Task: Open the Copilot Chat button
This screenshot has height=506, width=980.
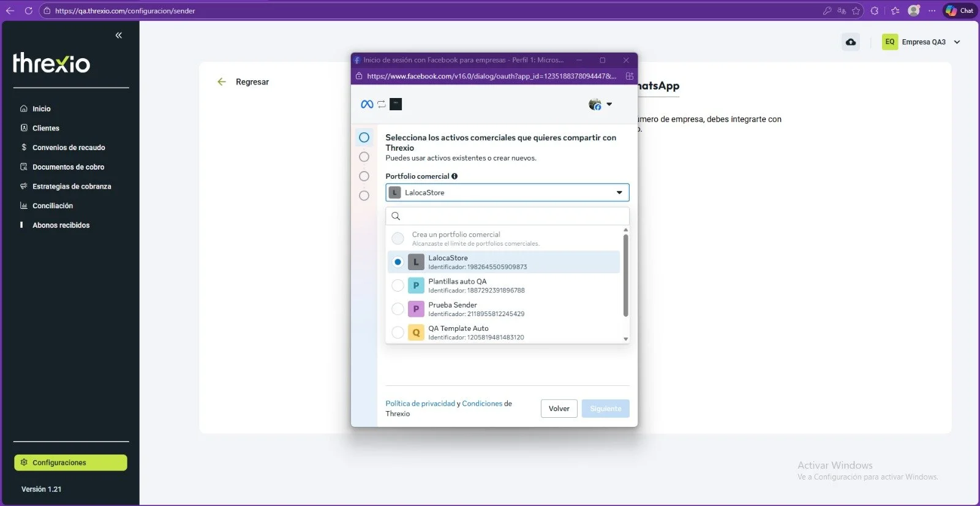Action: (960, 10)
